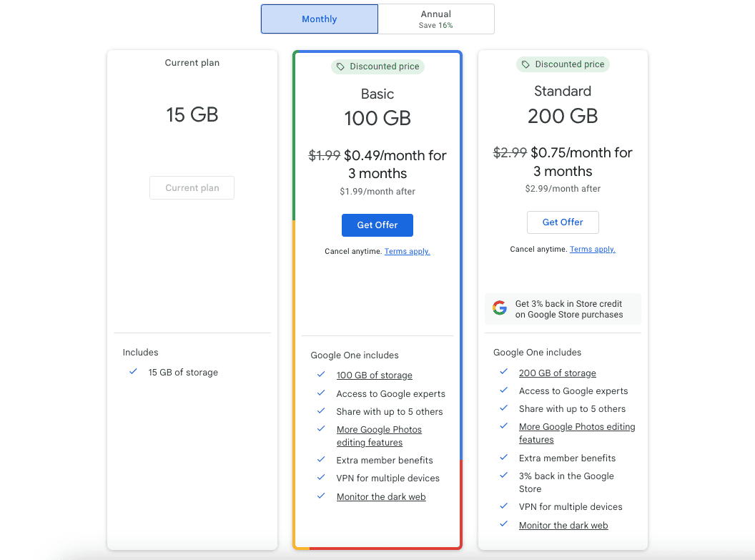Click the Google logo in Store credit banner
Image resolution: width=755 pixels, height=560 pixels.
[x=500, y=309]
